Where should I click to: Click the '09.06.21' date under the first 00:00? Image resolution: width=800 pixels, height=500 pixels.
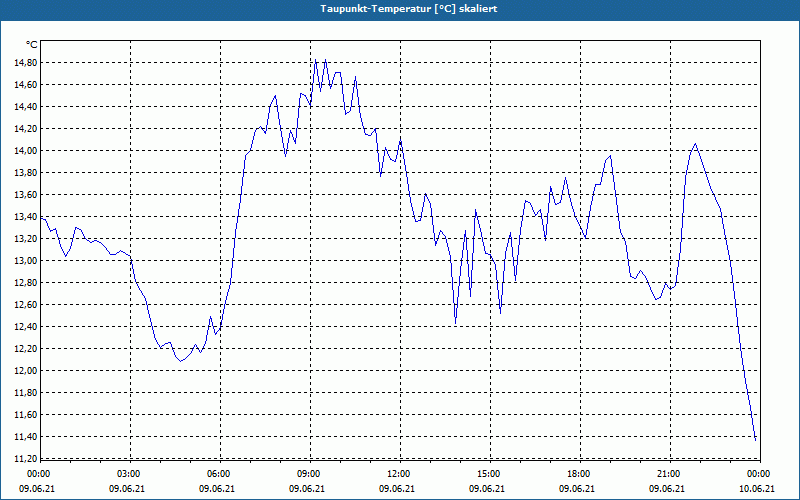coord(37,488)
